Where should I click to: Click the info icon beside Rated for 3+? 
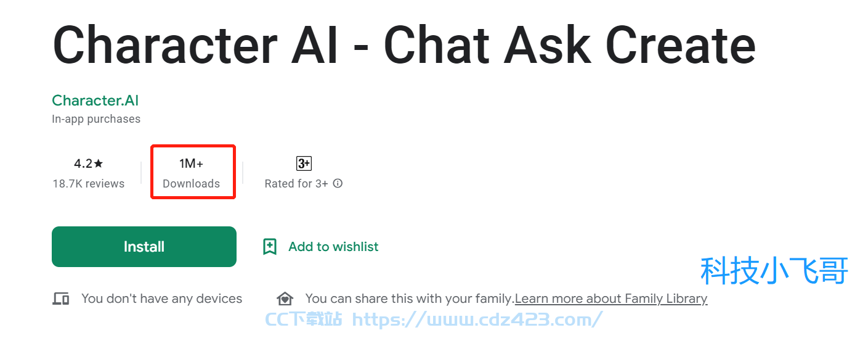tap(338, 183)
